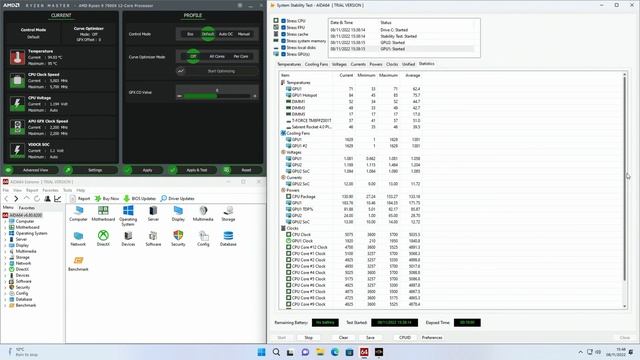Click the Stop button in stability test
Screen dimensions: 640x360
(309, 338)
